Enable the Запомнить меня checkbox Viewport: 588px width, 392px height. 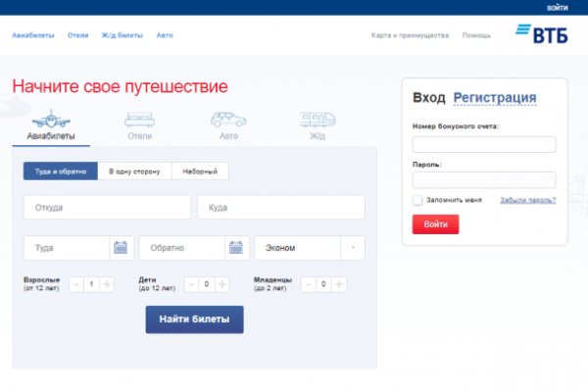point(417,200)
